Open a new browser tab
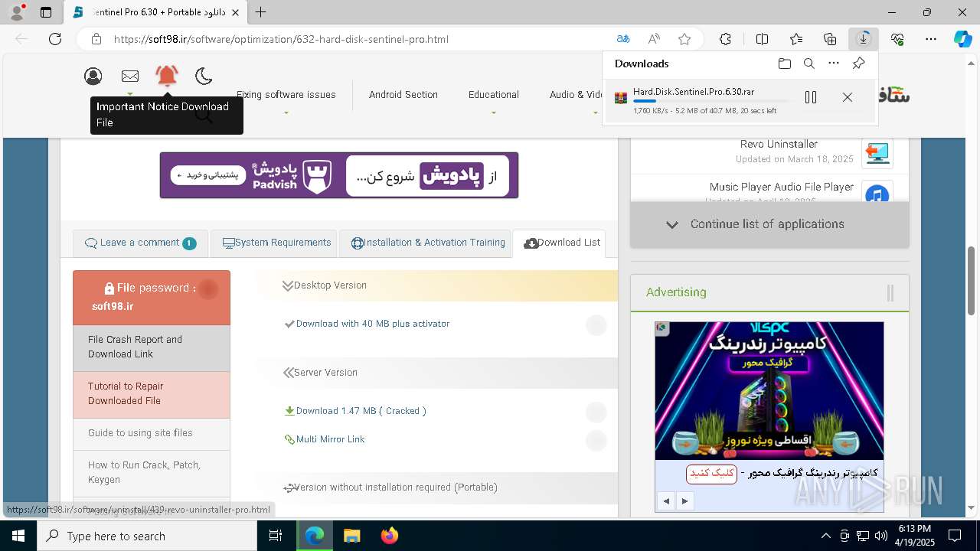The height and width of the screenshot is (551, 980). [261, 12]
